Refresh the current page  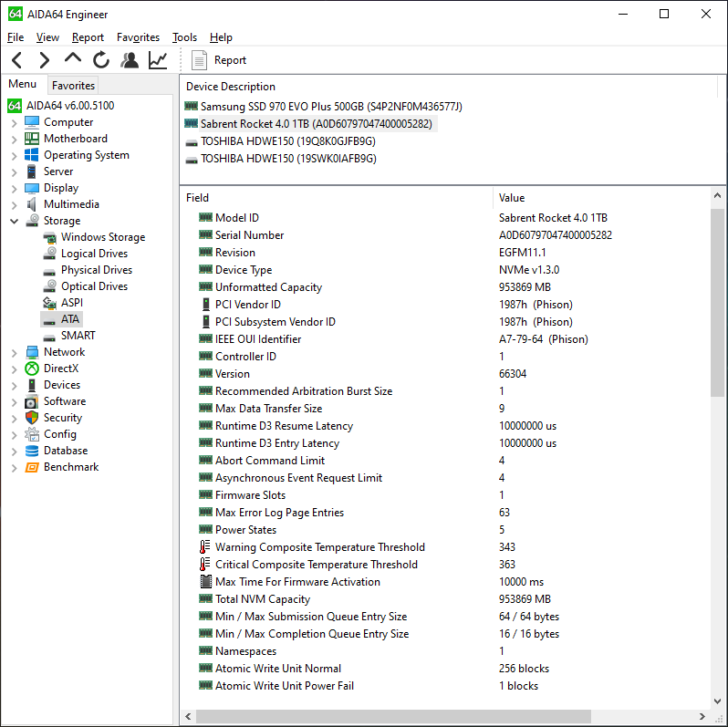point(101,60)
